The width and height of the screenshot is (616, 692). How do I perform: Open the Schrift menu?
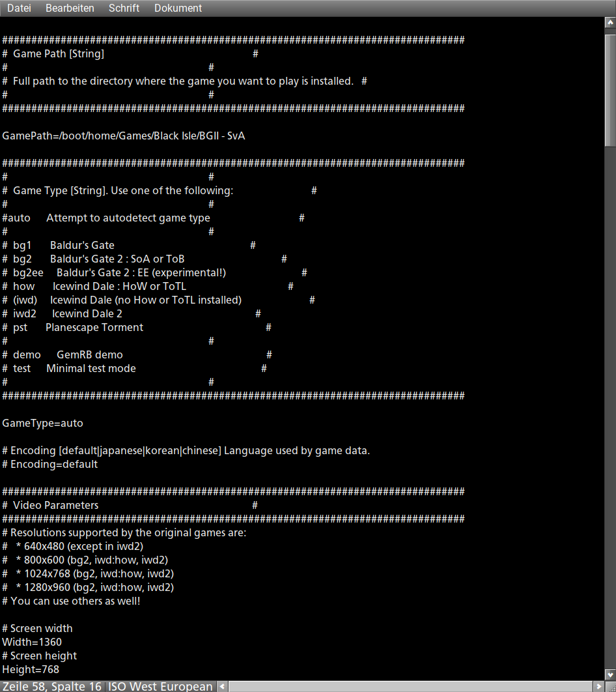(124, 8)
